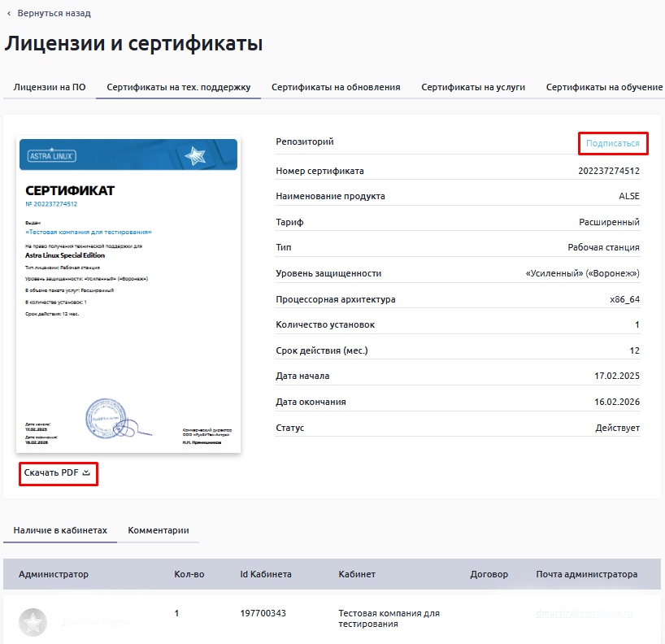Click 'Тестовая компания для тестирования' cabinet cell
The width and height of the screenshot is (665, 644).
tap(389, 618)
